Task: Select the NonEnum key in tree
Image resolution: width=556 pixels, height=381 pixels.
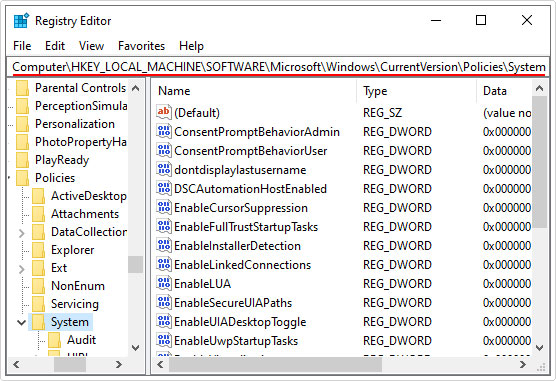Action: coord(78,286)
